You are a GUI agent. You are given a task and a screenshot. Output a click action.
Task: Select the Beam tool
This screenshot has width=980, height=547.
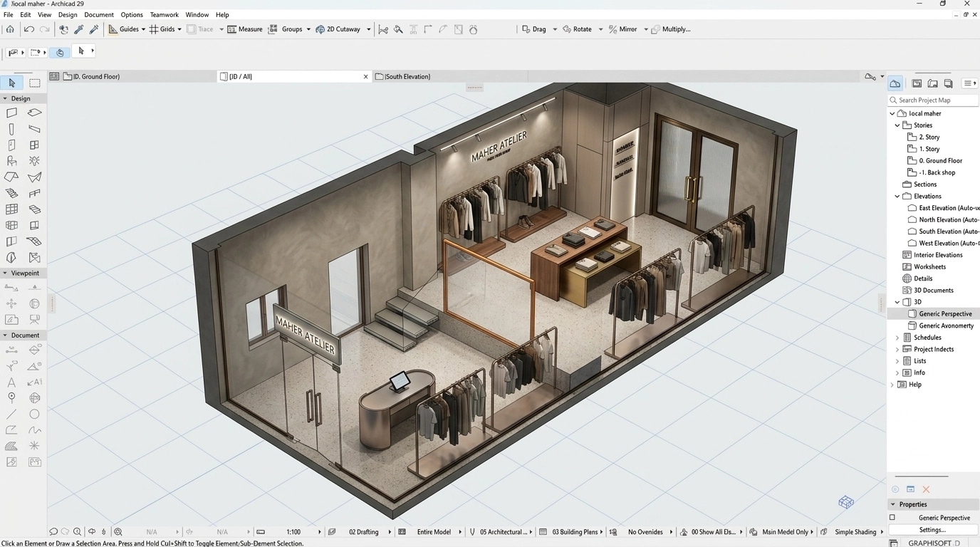pyautogui.click(x=34, y=129)
